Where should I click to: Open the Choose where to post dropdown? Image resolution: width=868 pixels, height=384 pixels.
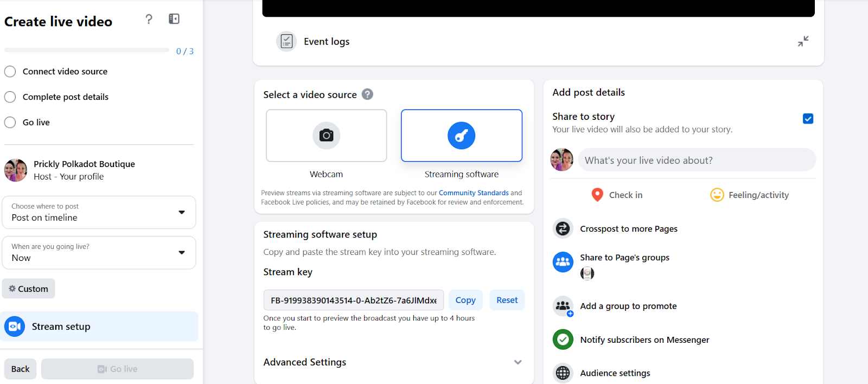click(x=99, y=213)
